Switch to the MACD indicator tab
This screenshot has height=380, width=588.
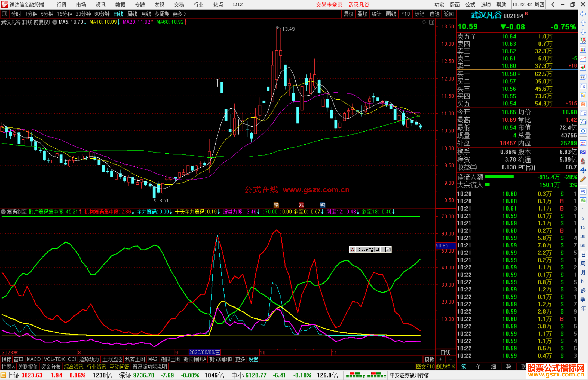click(x=33, y=359)
